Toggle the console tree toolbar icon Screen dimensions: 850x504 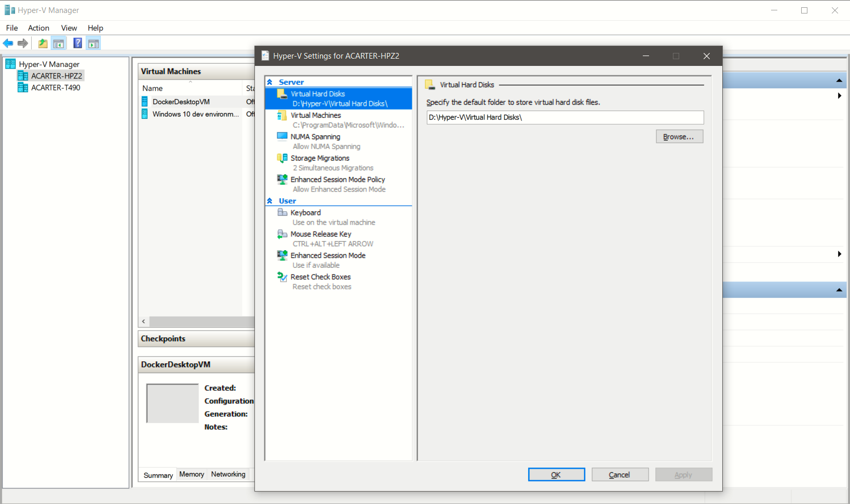click(x=59, y=43)
